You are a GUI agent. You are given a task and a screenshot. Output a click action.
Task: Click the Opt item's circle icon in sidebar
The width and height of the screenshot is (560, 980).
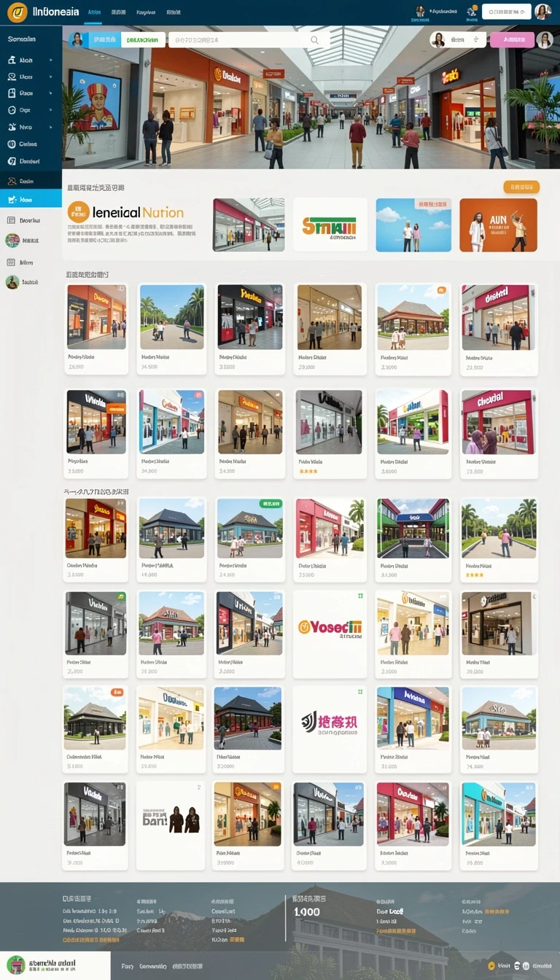pyautogui.click(x=12, y=110)
